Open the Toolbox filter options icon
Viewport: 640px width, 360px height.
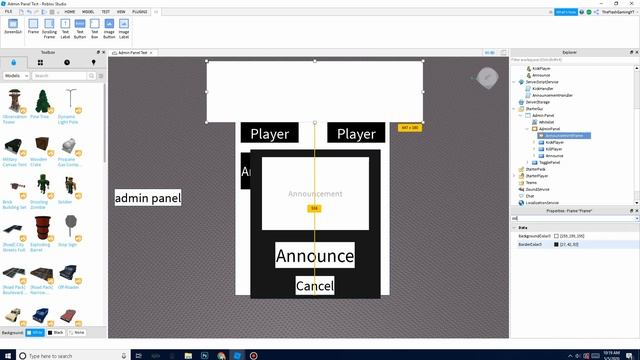[101, 76]
